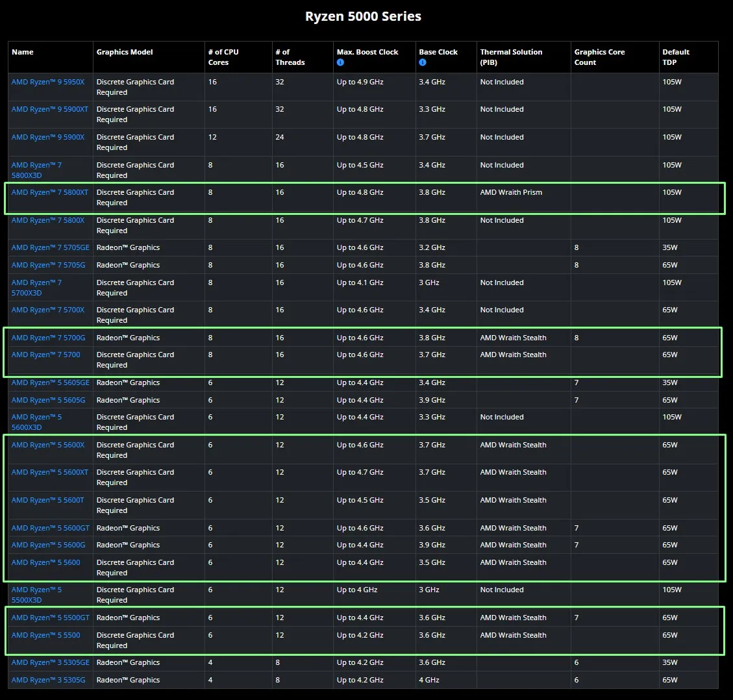Click the AMD Ryzen 5 5500GT link
This screenshot has height=700, width=733.
(x=51, y=618)
